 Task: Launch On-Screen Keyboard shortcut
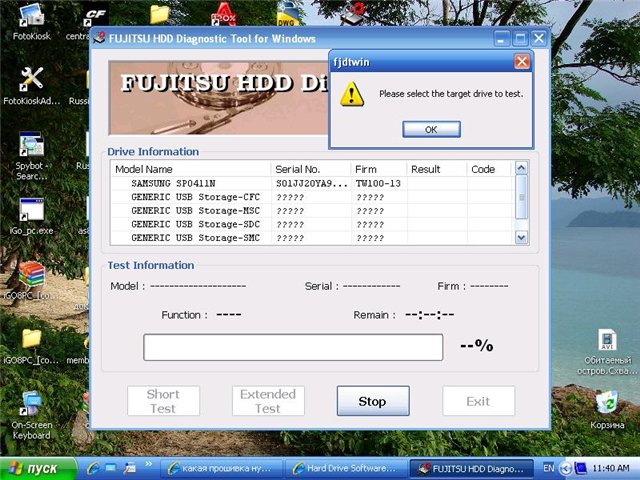tap(31, 405)
